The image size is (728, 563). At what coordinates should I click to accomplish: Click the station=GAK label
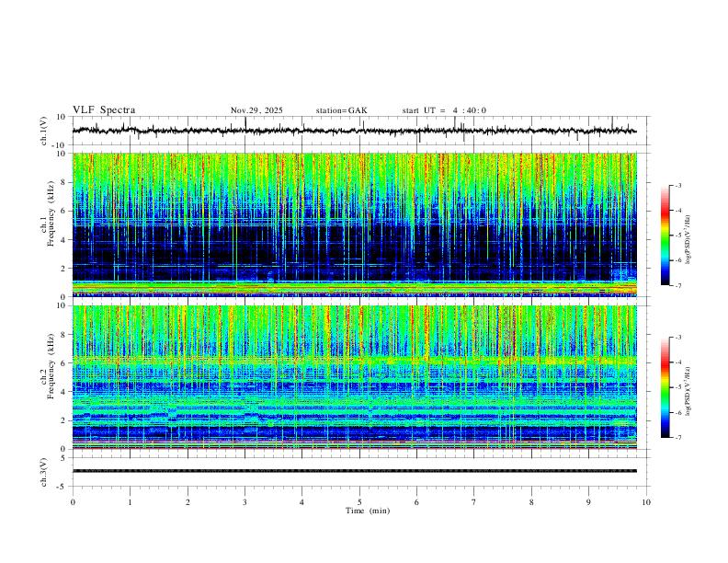(x=341, y=110)
